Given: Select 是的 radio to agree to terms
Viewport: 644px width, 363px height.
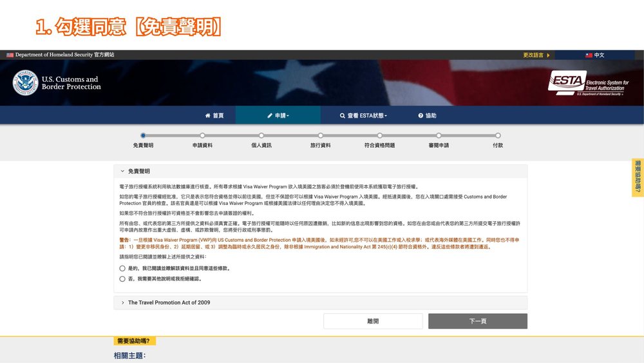Looking at the screenshot, I should [122, 268].
